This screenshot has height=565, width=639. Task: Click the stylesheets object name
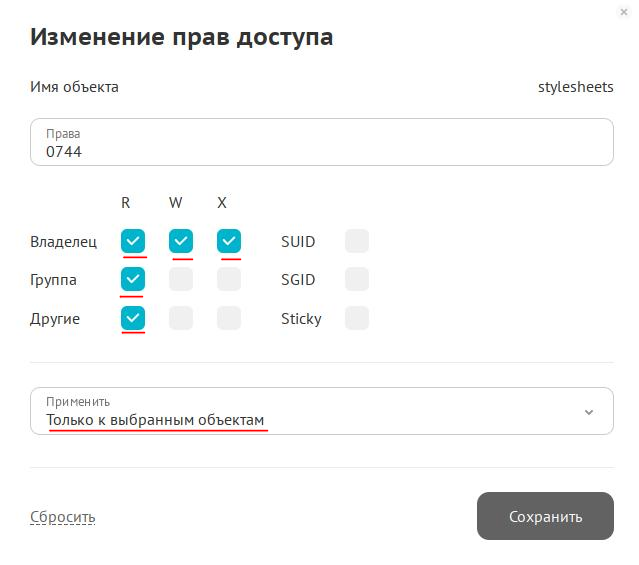click(575, 87)
